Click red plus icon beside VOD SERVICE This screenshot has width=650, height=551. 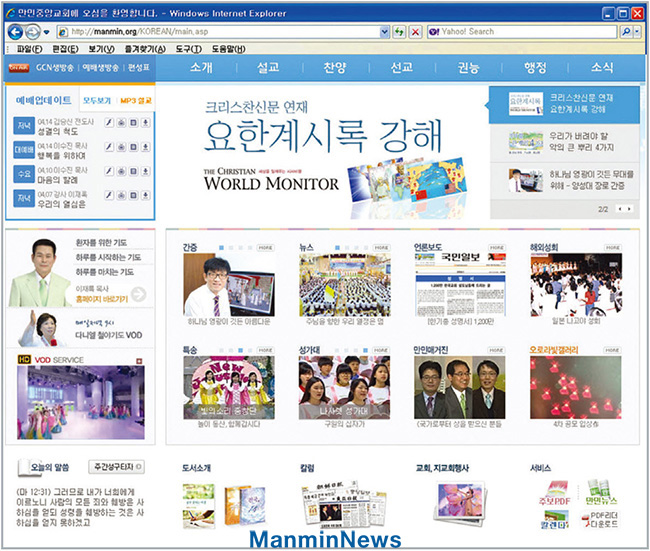point(139,361)
